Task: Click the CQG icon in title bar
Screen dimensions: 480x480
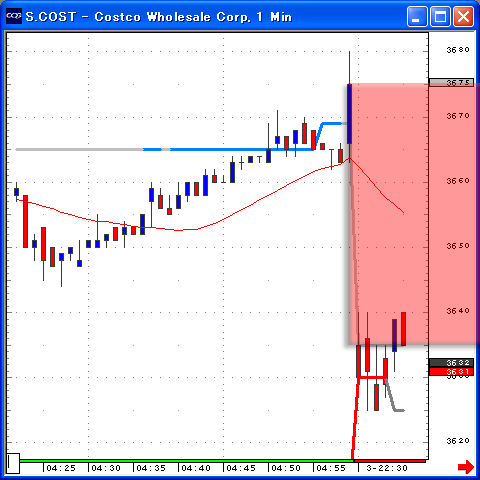Action: [14, 16]
